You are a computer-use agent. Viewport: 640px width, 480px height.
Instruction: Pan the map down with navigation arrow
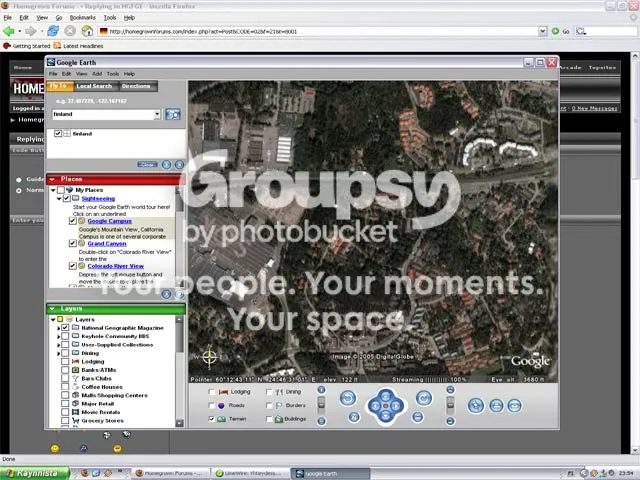(x=386, y=416)
